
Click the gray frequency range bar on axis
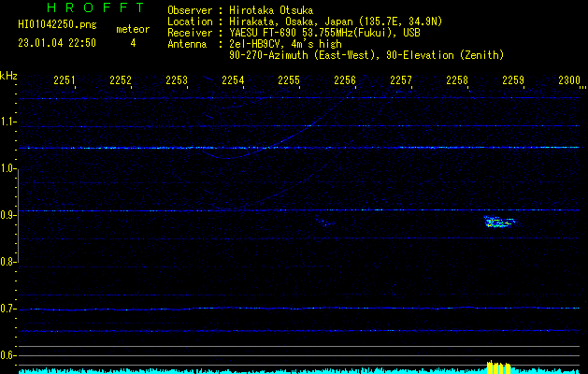(18, 215)
